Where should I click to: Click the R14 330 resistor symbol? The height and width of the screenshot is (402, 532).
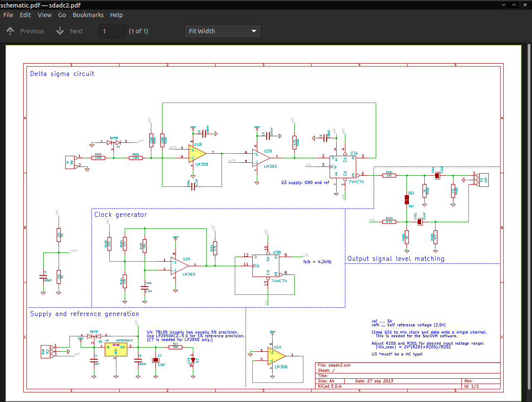click(175, 347)
